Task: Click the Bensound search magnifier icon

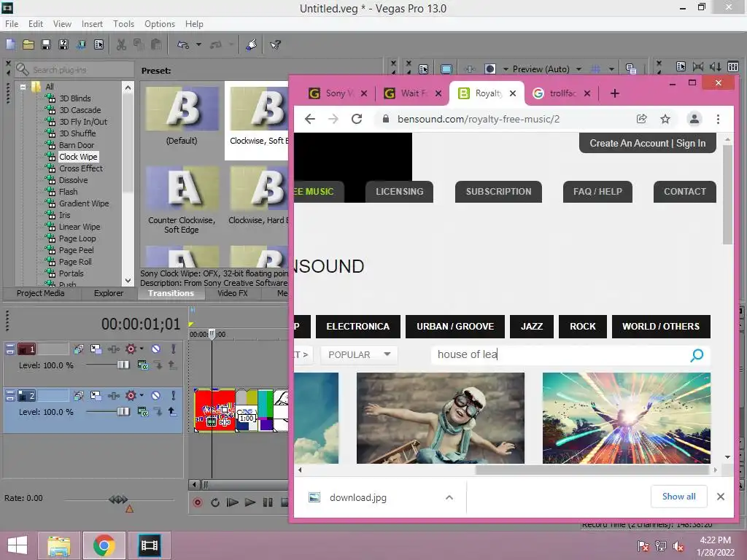Action: tap(697, 355)
